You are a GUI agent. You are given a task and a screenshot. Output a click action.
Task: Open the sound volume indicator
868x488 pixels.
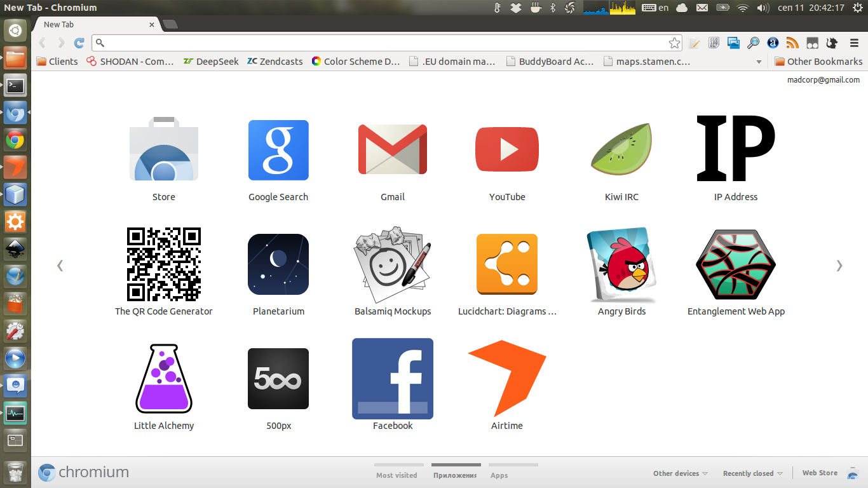(763, 8)
